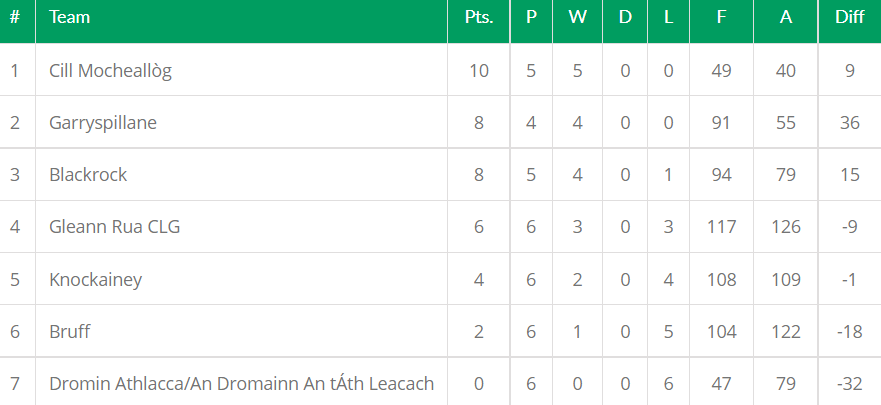881x405 pixels.
Task: Open the Cill Mocheallòg team entry
Action: (x=117, y=71)
